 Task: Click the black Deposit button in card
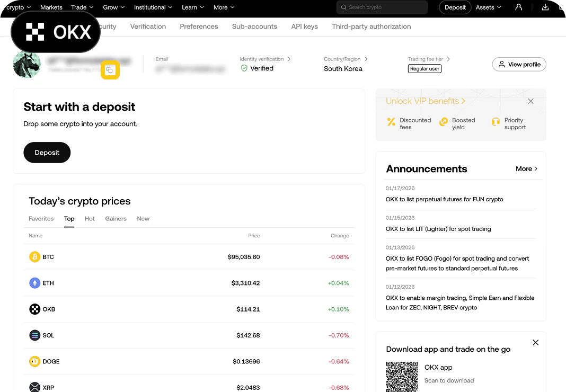click(x=47, y=153)
